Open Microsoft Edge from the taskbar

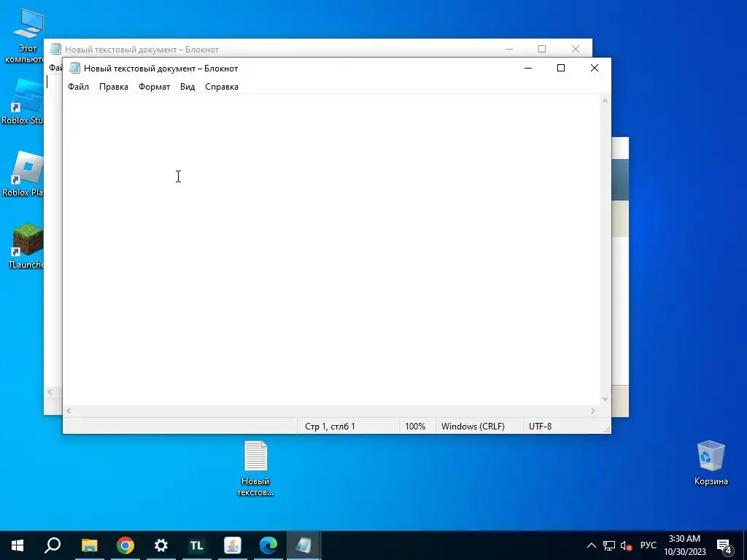coord(268,545)
